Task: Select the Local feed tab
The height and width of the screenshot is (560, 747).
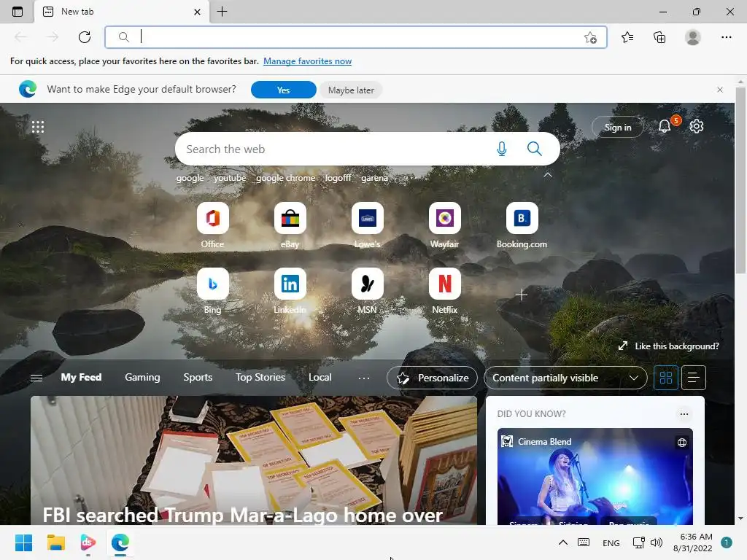Action: [320, 377]
